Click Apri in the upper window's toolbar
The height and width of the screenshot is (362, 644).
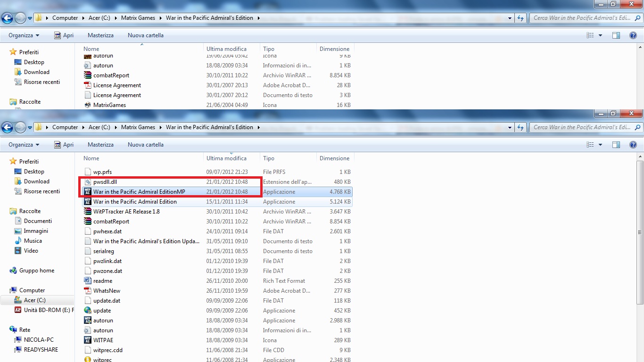click(64, 35)
